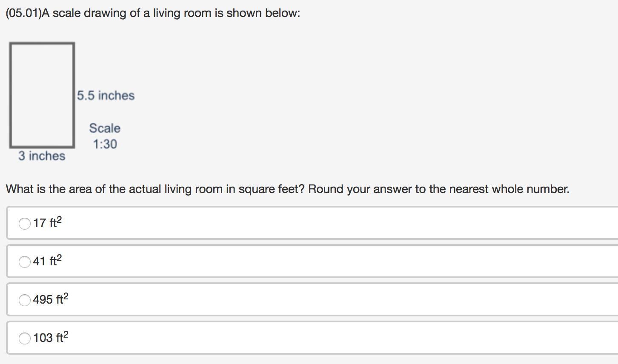The width and height of the screenshot is (618, 364).
Task: Select the 17 ft² radio button
Action: pos(25,223)
